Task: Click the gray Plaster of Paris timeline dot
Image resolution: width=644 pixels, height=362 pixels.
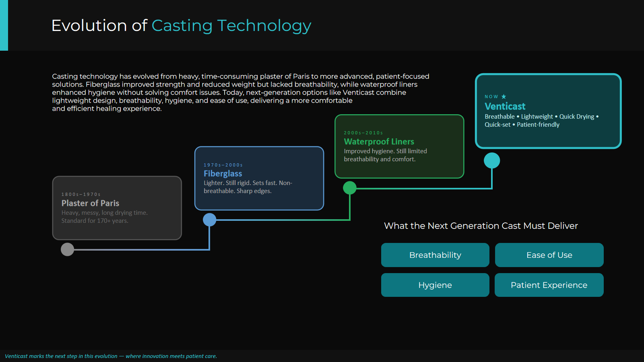Action: tap(68, 249)
